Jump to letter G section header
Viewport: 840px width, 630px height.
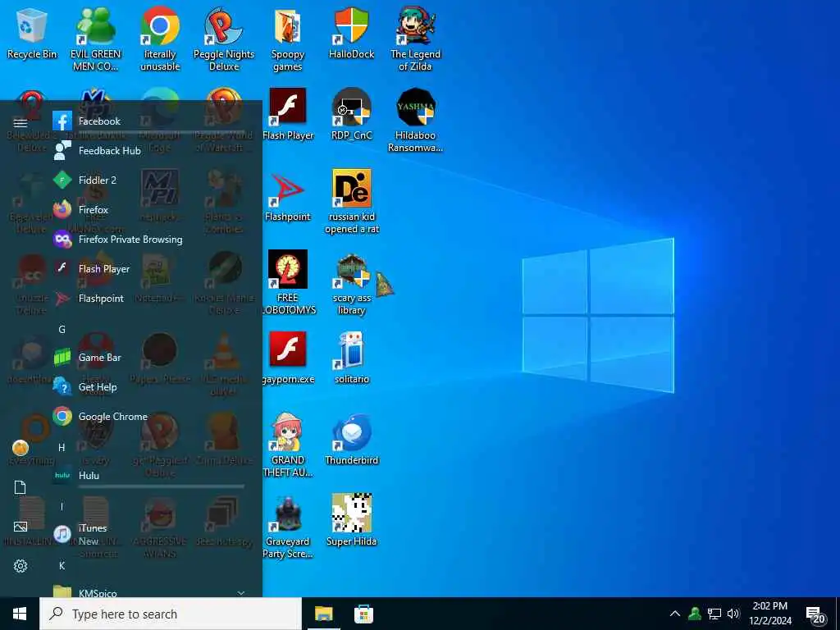pyautogui.click(x=62, y=329)
